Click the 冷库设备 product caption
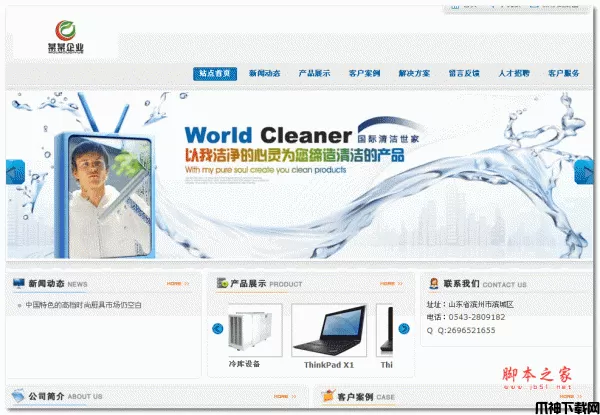This screenshot has height=415, width=600. click(245, 364)
